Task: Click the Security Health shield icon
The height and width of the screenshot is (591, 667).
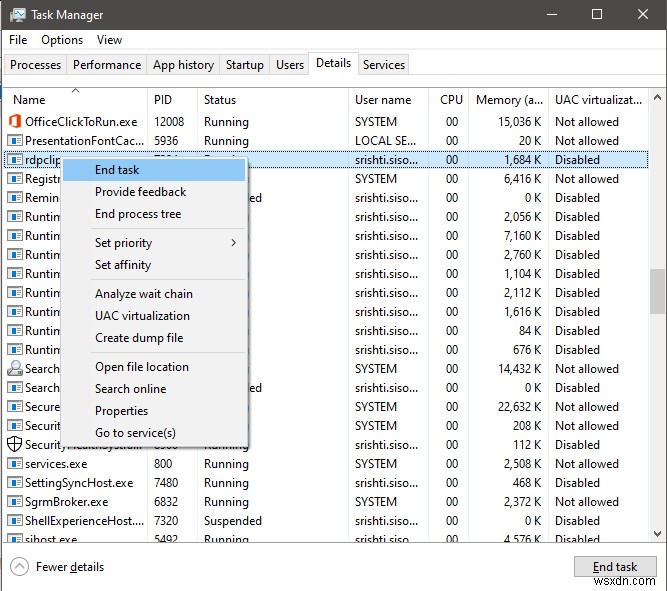Action: [x=15, y=445]
